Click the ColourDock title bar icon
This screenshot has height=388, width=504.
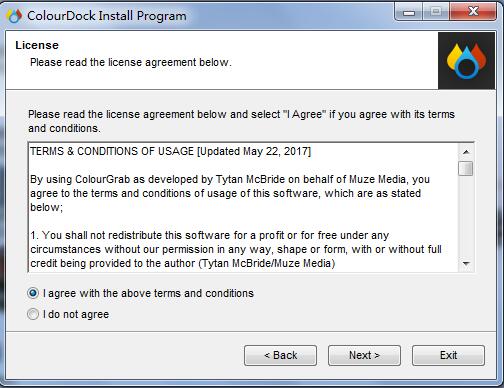pos(14,16)
